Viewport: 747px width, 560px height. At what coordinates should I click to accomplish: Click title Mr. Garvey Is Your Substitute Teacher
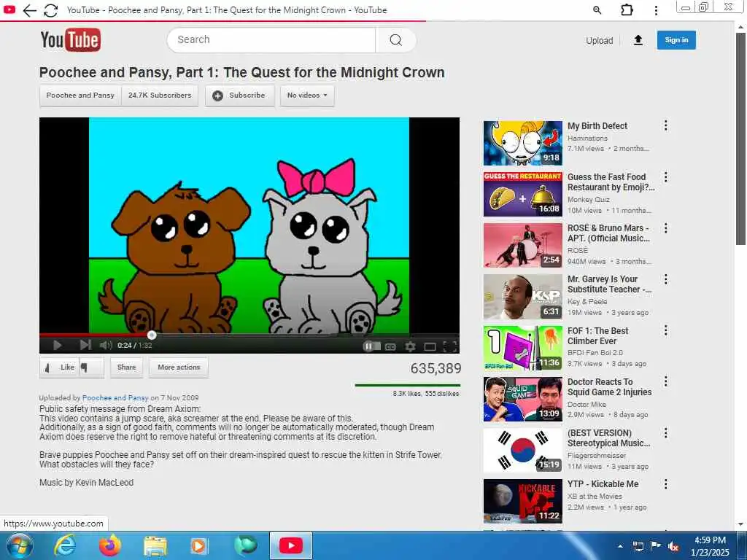(609, 284)
